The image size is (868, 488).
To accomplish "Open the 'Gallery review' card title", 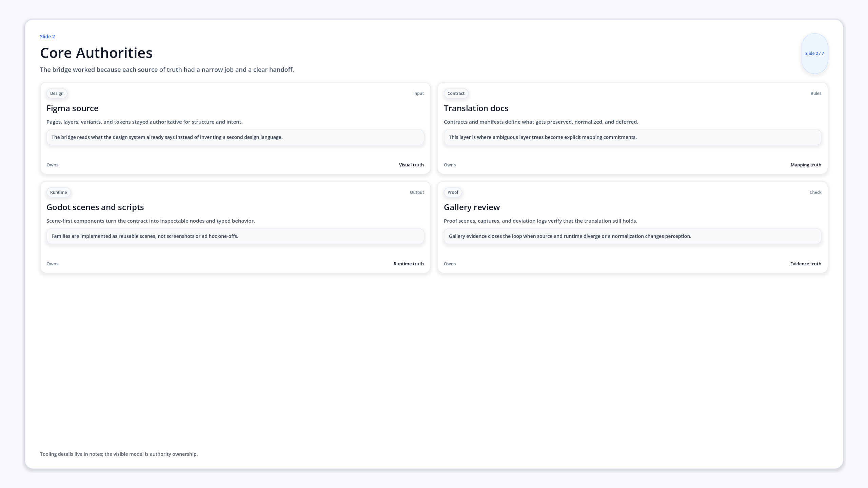I will tap(472, 207).
